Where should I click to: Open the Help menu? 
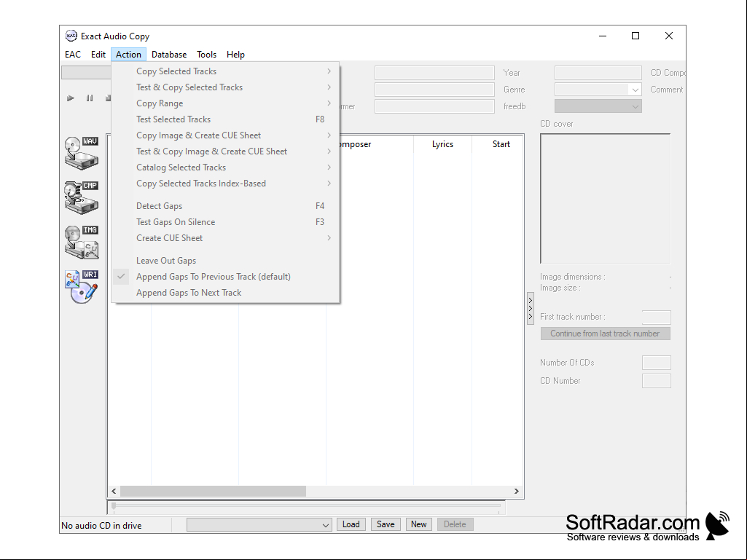coord(235,55)
